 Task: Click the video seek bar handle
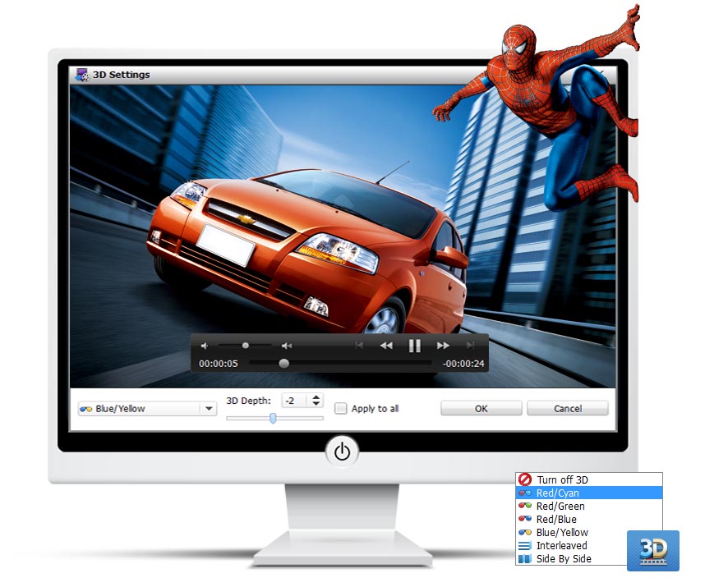coord(283,364)
